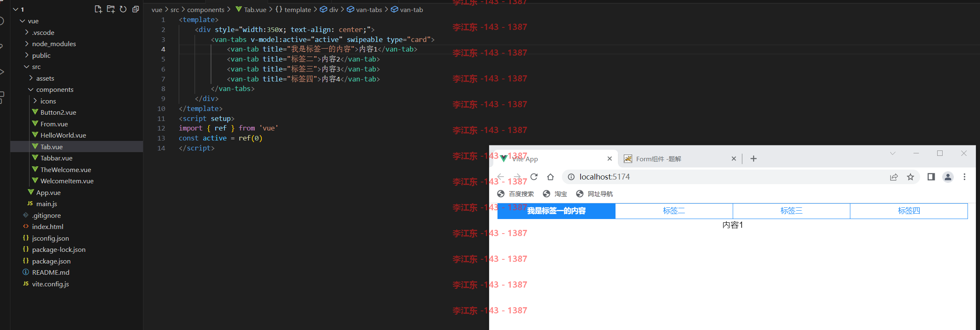Open README.md file
The width and height of the screenshot is (980, 330).
click(51, 272)
